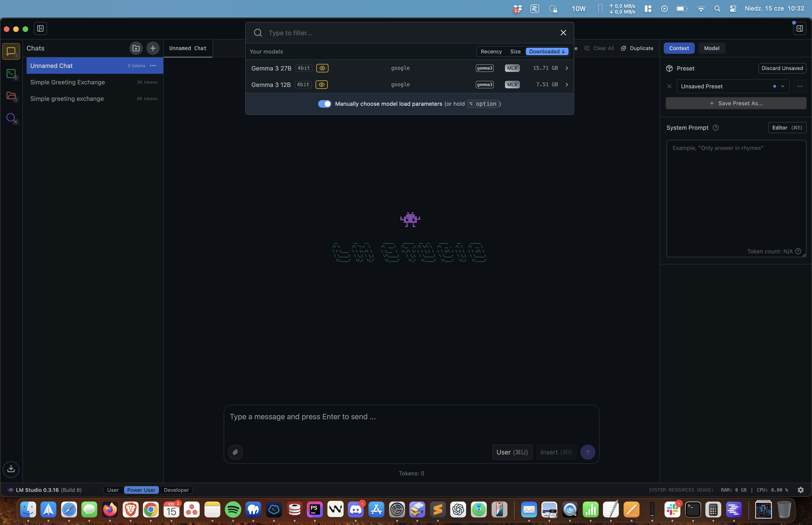Open Slack from the Dock
Screen dimensions: 812x525
pos(672,510)
